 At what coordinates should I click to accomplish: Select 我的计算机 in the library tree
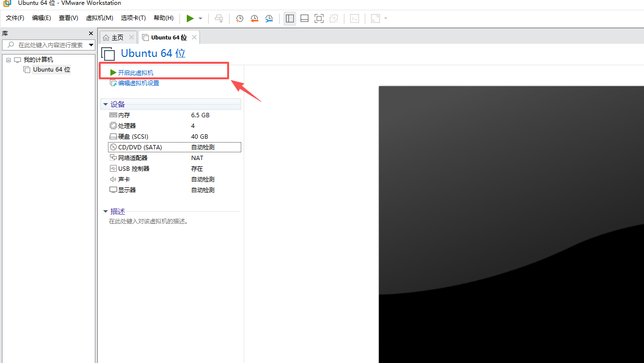38,60
